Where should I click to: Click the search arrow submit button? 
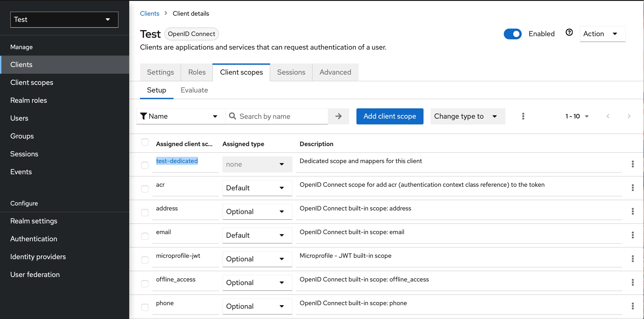coord(338,116)
